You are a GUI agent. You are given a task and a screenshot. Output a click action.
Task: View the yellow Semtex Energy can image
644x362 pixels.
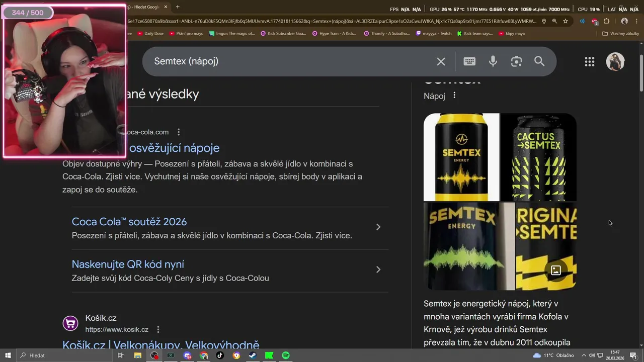461,157
